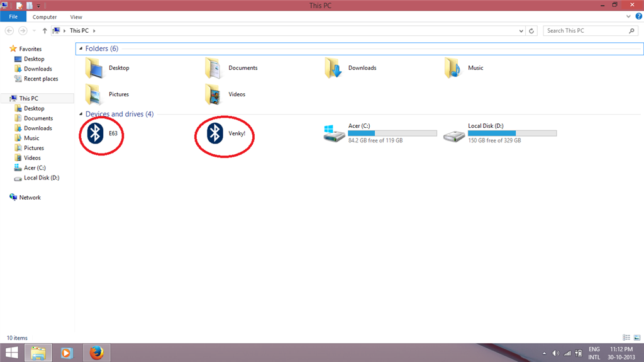Open the power battery tray icon
644x362 pixels.
click(579, 353)
